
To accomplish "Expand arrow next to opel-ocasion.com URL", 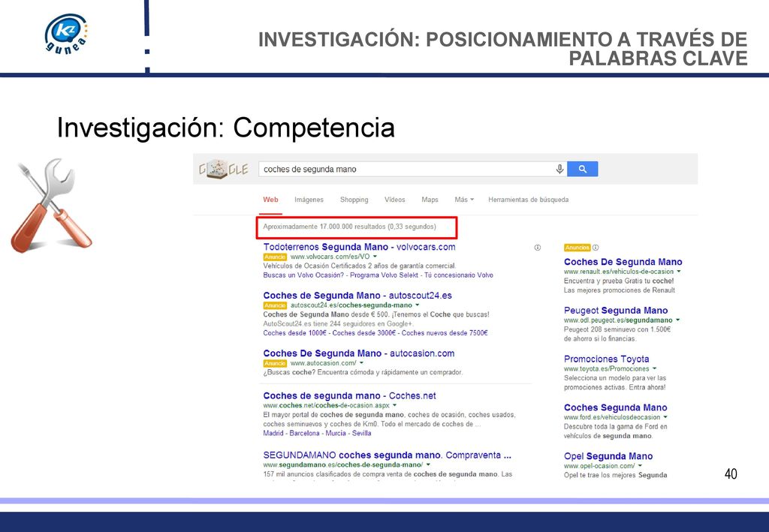I will pos(640,465).
